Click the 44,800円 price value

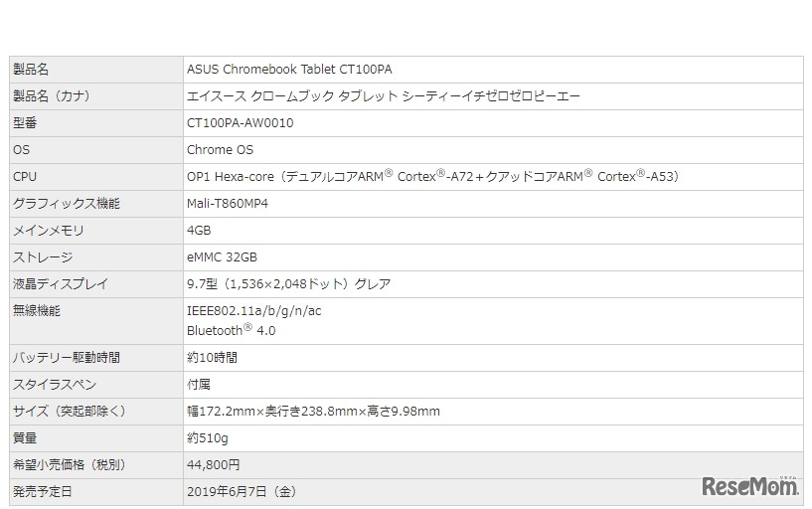(213, 465)
